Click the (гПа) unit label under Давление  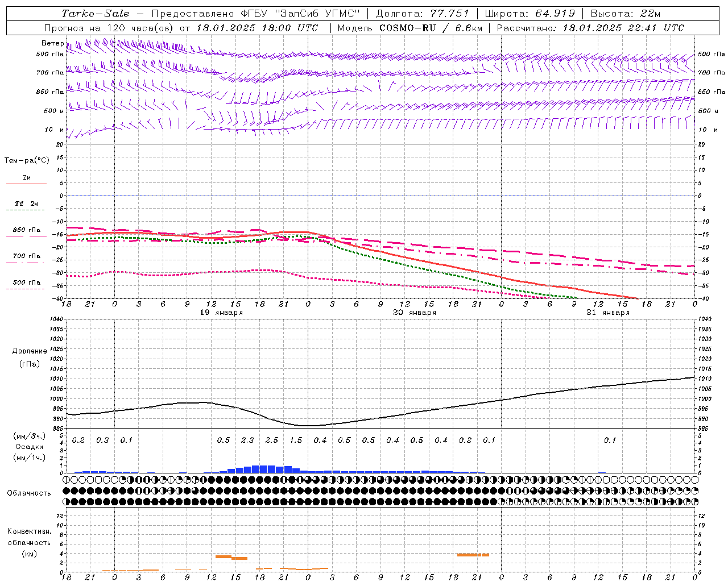30,364
